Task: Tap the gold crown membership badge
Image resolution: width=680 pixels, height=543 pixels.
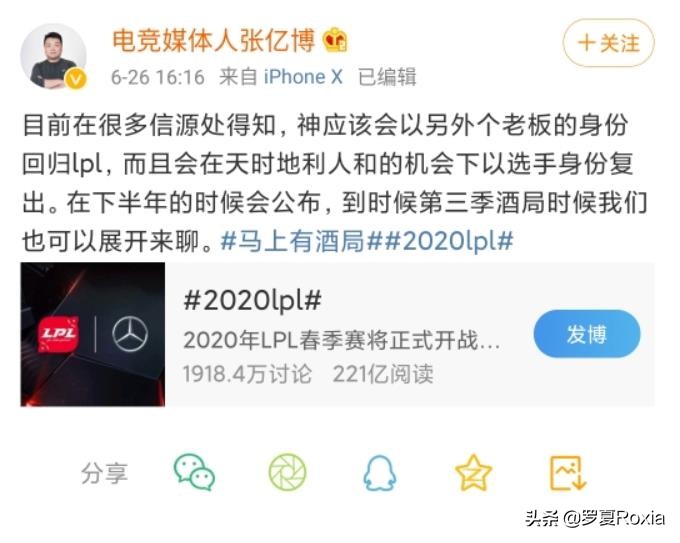Action: click(x=335, y=41)
